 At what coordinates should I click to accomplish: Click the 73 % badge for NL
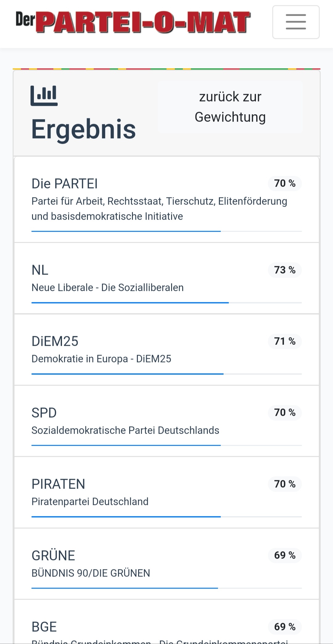(x=285, y=270)
